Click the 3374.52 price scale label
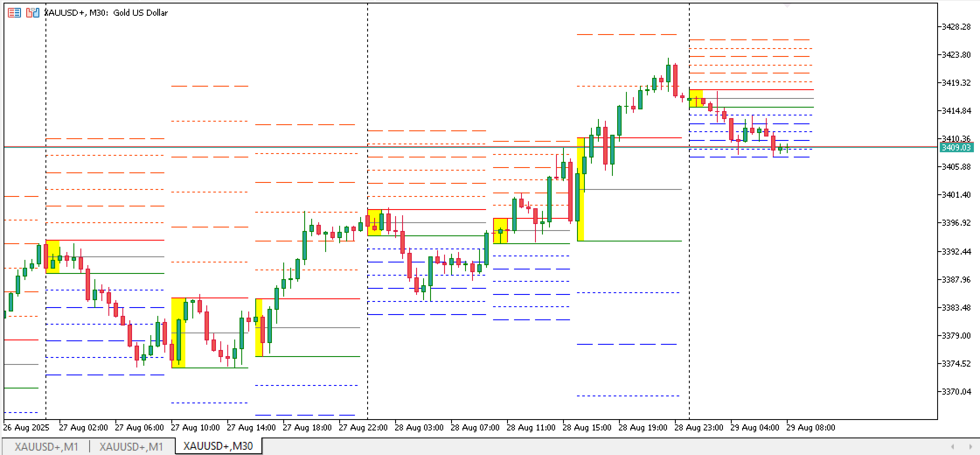 (957, 364)
